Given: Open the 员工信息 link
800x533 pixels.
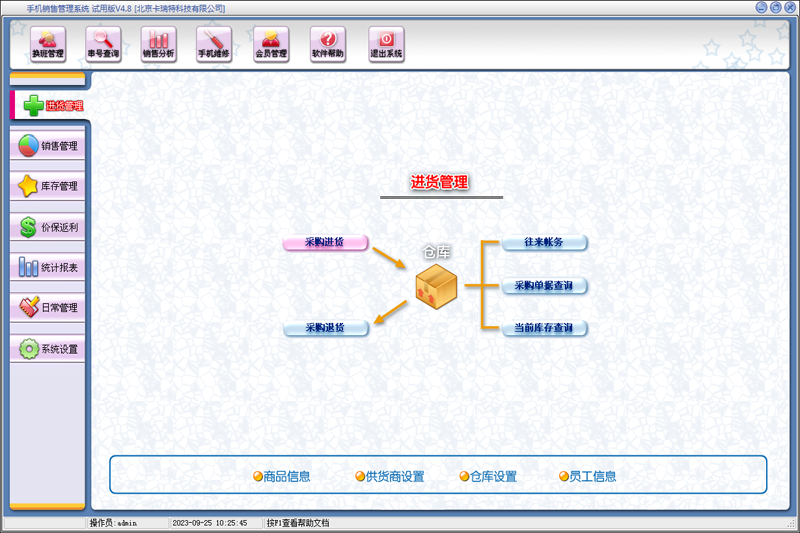Looking at the screenshot, I should pos(588,476).
